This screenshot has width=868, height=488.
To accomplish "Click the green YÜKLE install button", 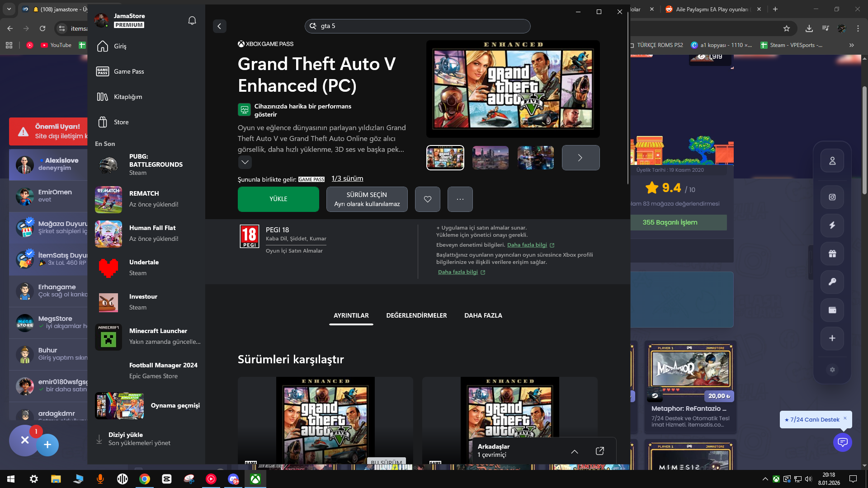I will coord(278,199).
